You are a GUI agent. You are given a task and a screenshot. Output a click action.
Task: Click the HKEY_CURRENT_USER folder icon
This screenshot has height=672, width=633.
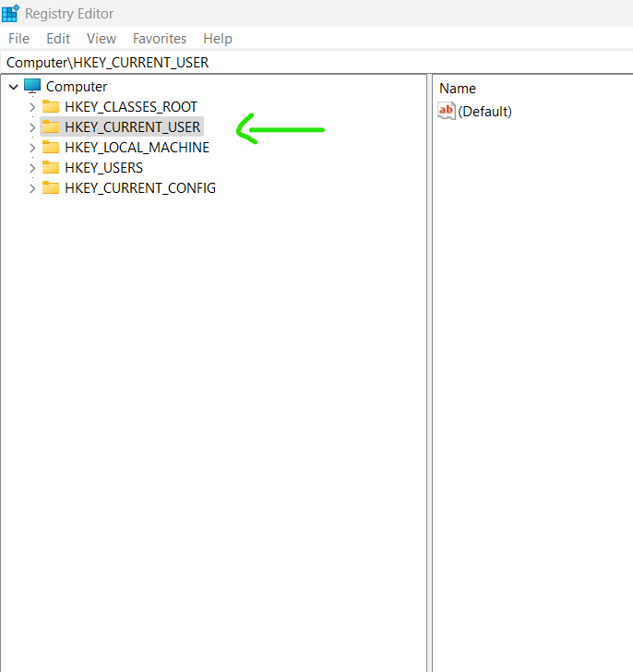click(x=51, y=126)
